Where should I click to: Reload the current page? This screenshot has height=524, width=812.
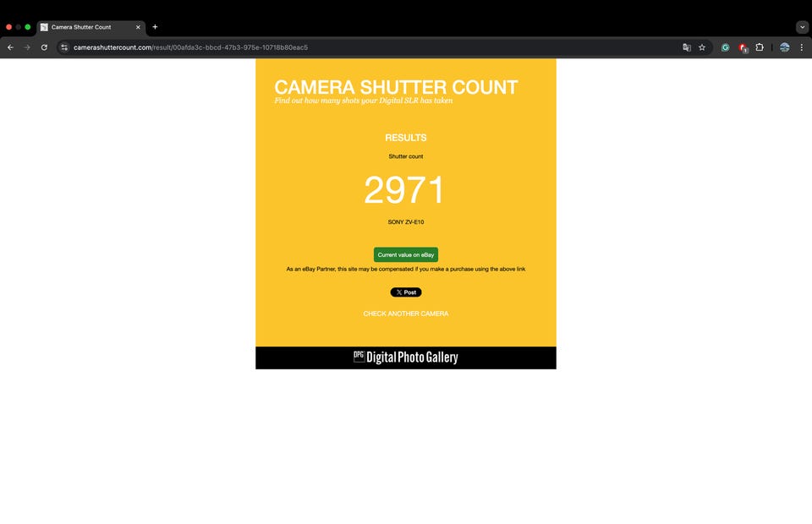pos(44,47)
